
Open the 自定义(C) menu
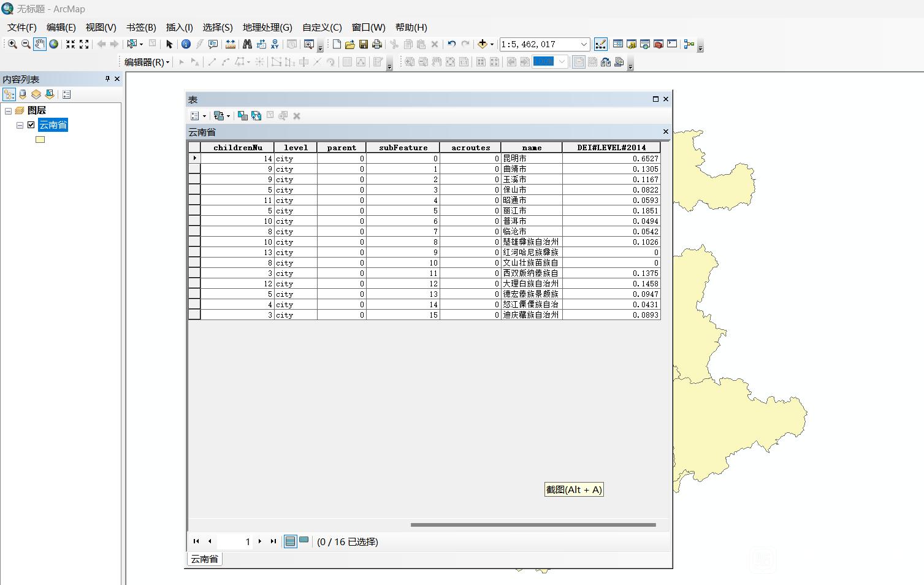point(323,28)
